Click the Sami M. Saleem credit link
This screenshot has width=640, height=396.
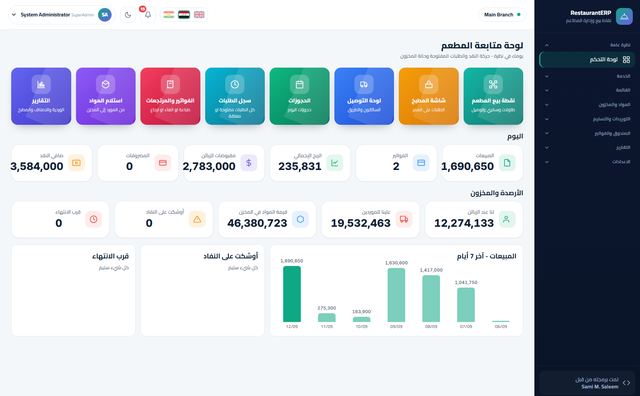tap(600, 387)
